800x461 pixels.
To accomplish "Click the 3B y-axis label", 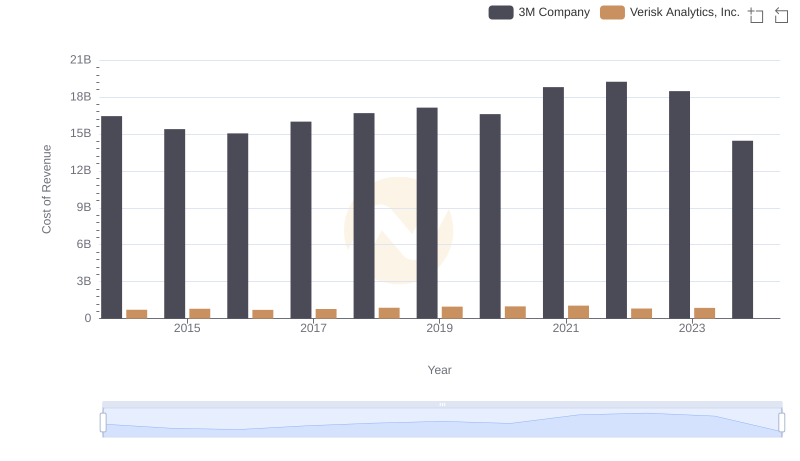I will click(x=84, y=281).
